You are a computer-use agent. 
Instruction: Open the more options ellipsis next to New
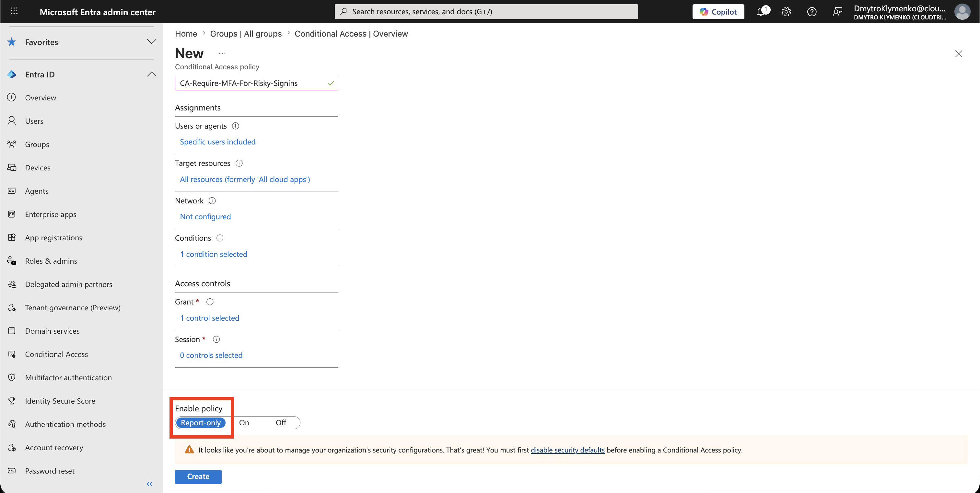pos(222,53)
